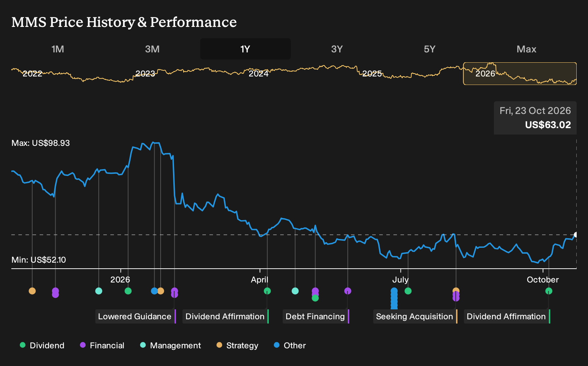588x366 pixels.
Task: Click the green dividend marker after July
Action: 408,291
